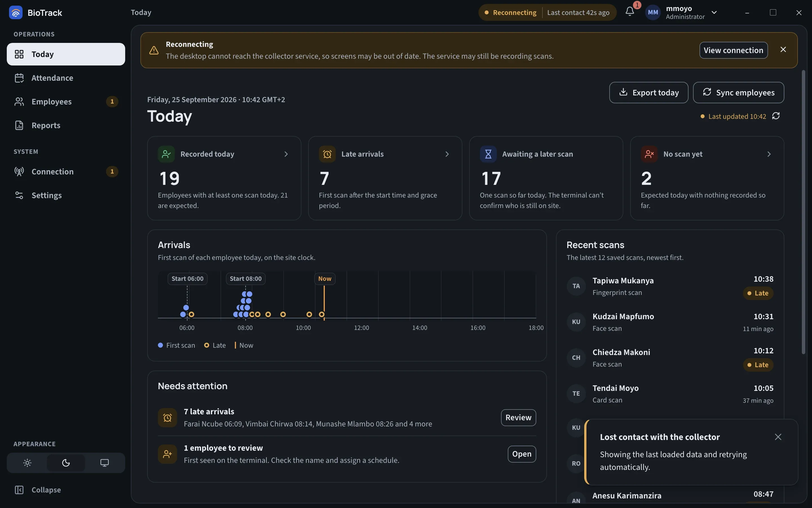Expand the mmoyo account menu

[714, 12]
